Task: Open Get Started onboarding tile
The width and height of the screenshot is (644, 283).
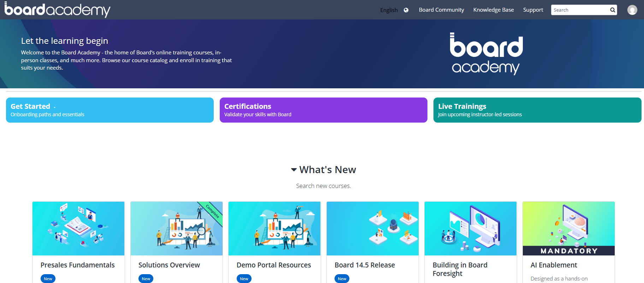Action: pos(110,110)
